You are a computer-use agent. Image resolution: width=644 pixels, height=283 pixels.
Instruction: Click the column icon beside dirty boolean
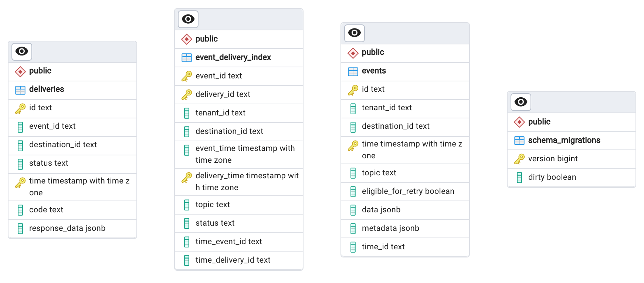click(519, 178)
